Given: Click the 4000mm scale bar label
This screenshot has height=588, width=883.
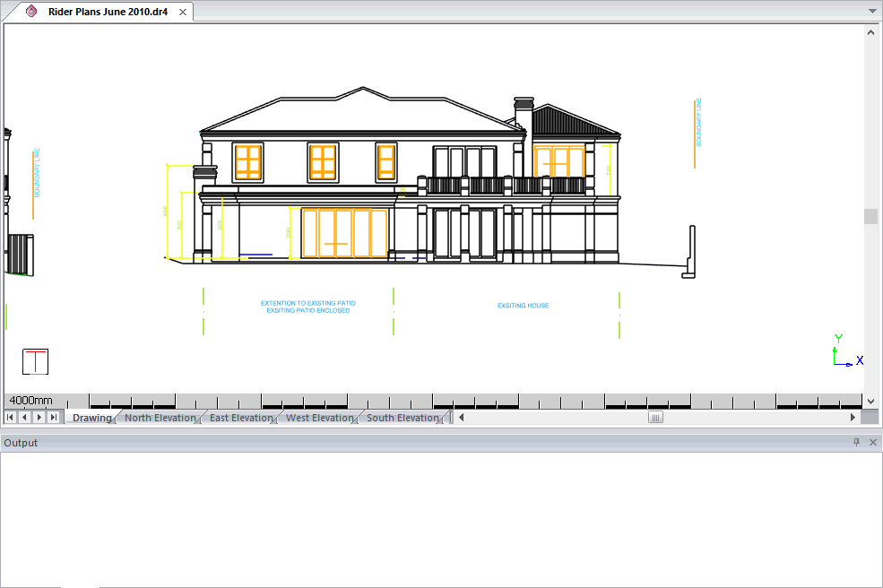Looking at the screenshot, I should click(x=31, y=401).
